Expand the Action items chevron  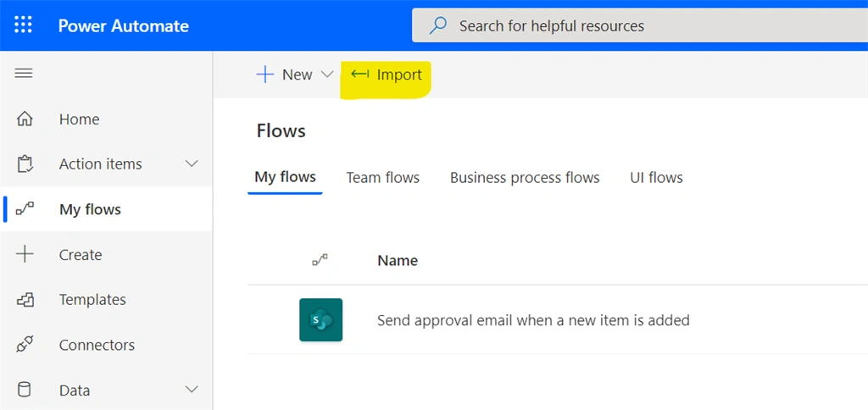(192, 163)
